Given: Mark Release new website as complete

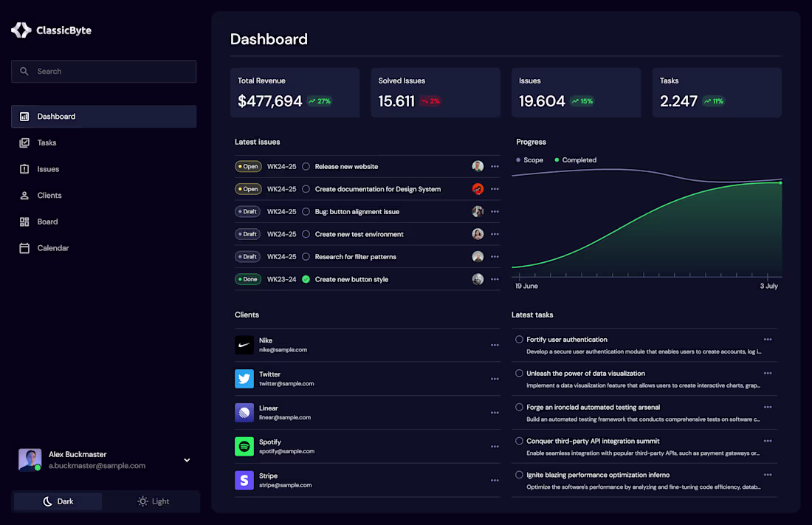Looking at the screenshot, I should click(x=306, y=166).
